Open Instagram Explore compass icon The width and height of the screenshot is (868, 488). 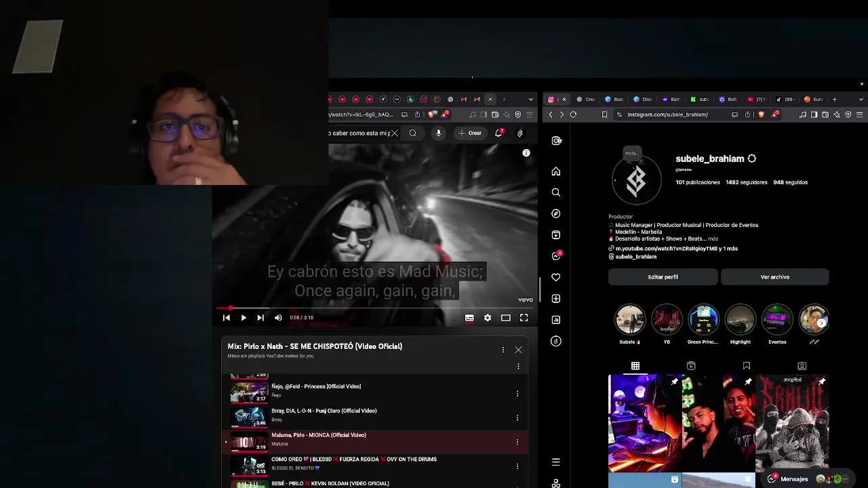556,213
